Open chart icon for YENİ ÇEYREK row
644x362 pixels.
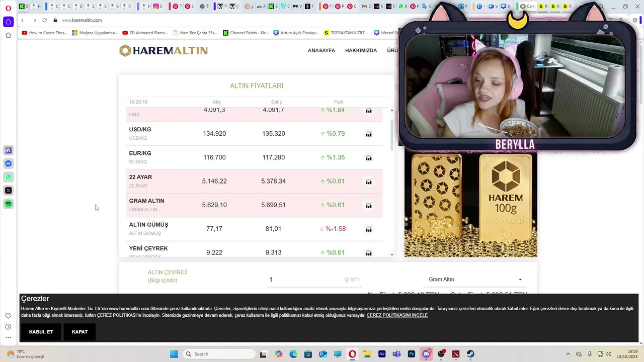click(368, 252)
